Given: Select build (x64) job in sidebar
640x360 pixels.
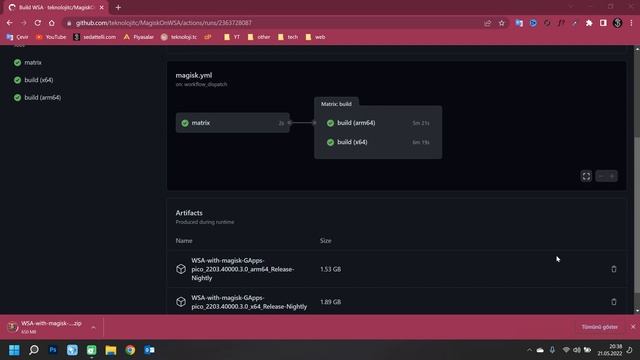Looking at the screenshot, I should [x=33, y=80].
